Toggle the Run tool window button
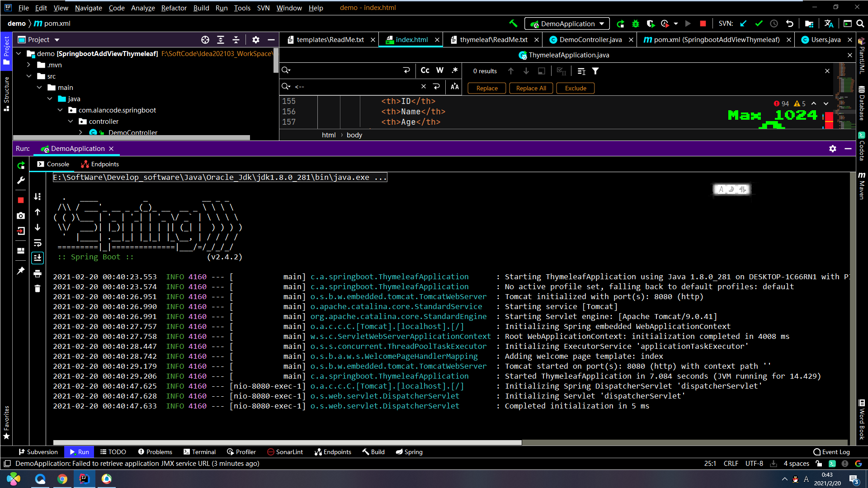This screenshot has height=488, width=868. (79, 452)
